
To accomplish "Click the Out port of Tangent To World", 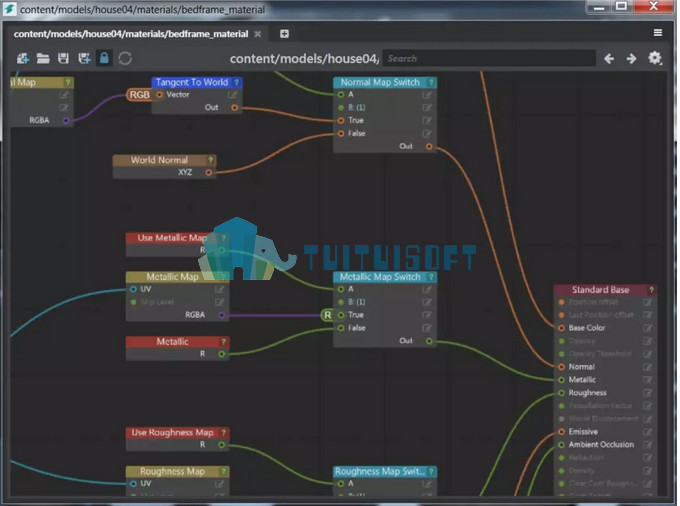I will pyautogui.click(x=235, y=108).
